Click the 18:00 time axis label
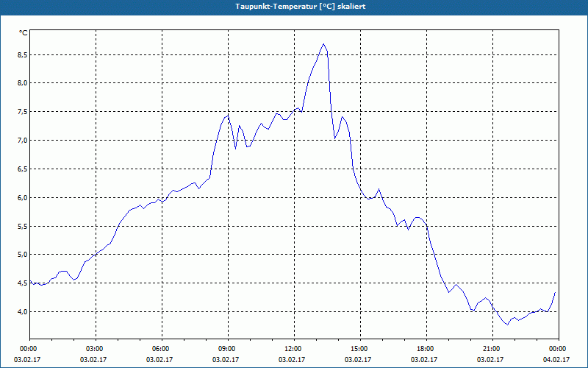Viewport: 588px width, 368px height. pos(426,349)
